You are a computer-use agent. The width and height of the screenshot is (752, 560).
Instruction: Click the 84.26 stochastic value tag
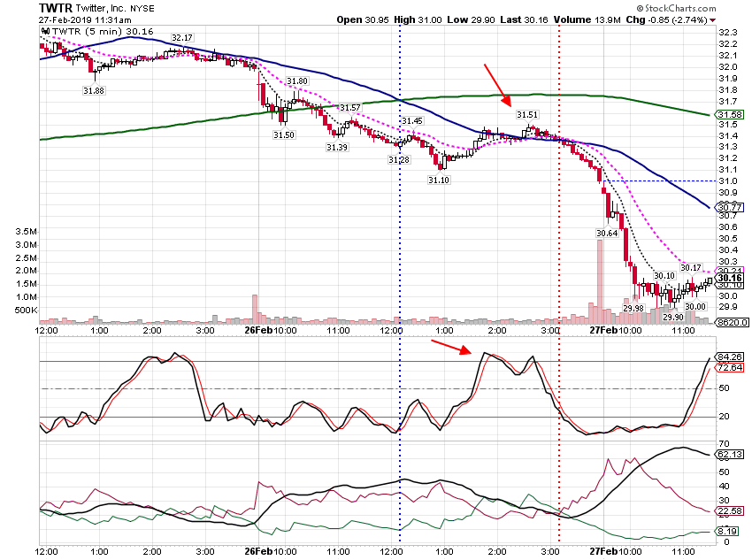pyautogui.click(x=730, y=357)
